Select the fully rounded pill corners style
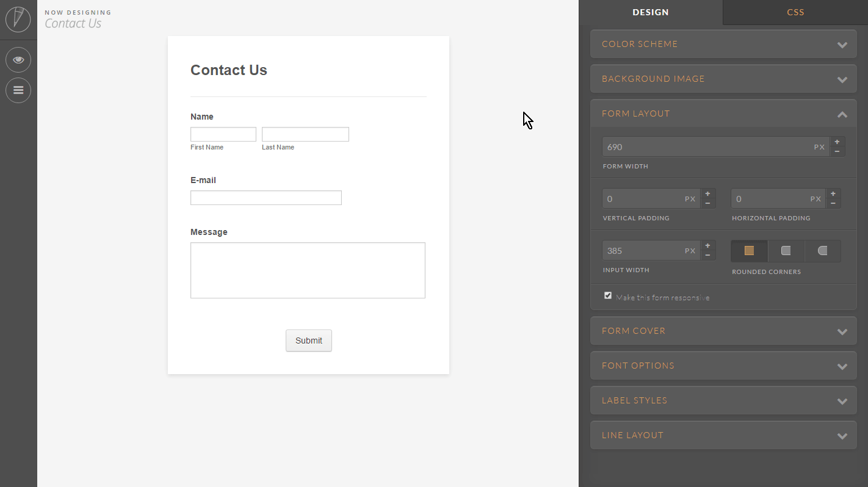This screenshot has width=868, height=487. (x=822, y=250)
